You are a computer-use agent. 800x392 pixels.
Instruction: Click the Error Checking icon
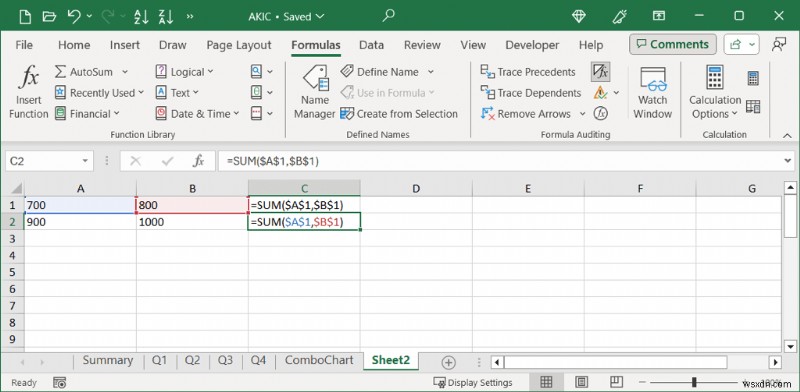tap(601, 93)
